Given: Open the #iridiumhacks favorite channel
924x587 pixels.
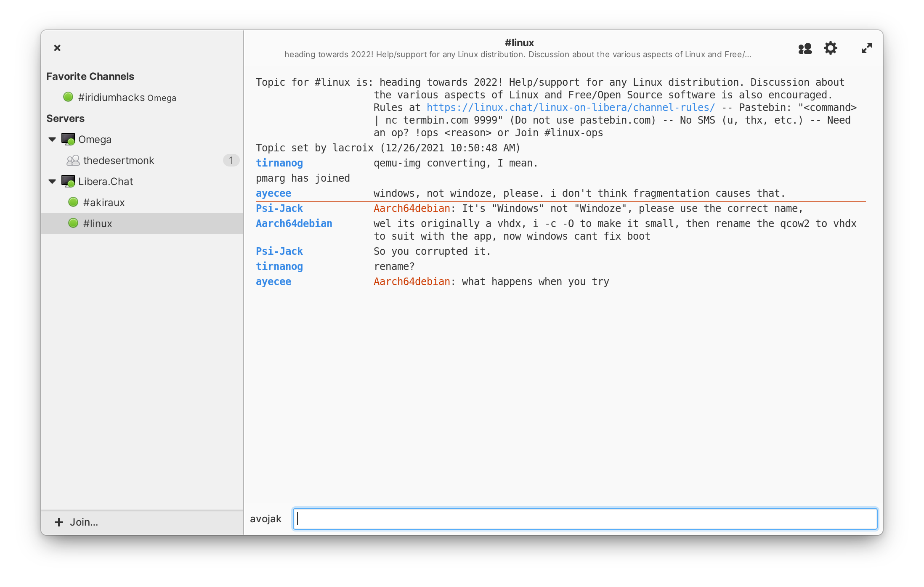Looking at the screenshot, I should pos(112,97).
